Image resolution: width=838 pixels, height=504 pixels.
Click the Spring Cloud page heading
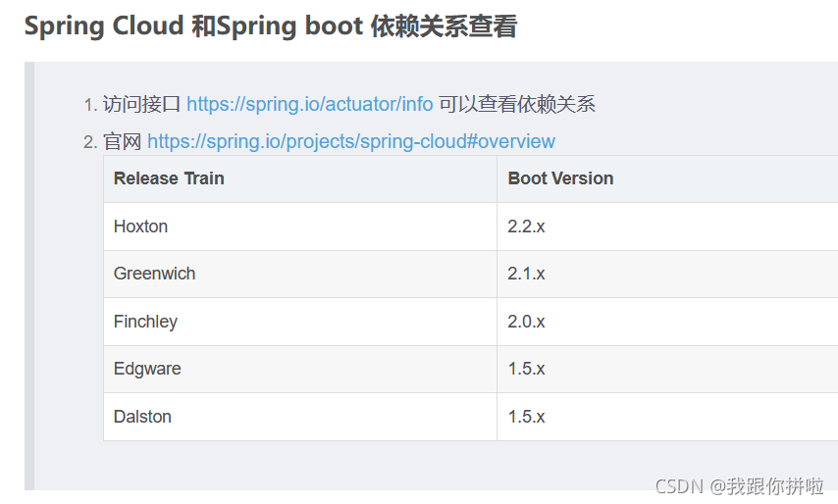[271, 26]
